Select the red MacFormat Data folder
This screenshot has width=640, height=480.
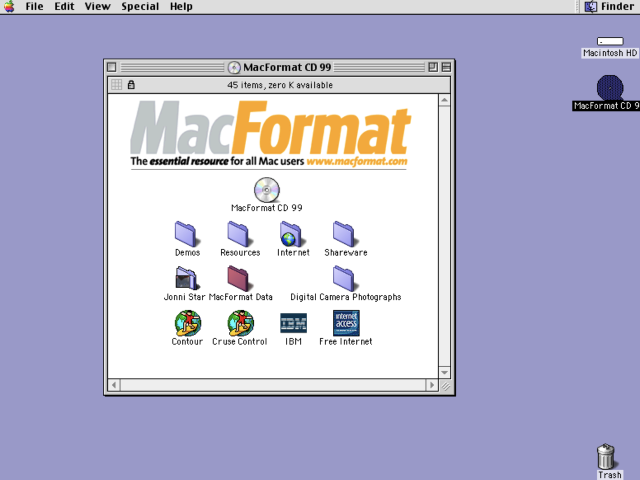click(239, 279)
